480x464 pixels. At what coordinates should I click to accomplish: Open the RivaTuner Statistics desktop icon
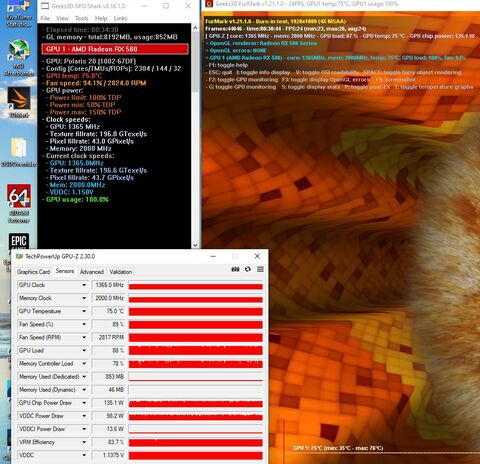tap(19, 14)
